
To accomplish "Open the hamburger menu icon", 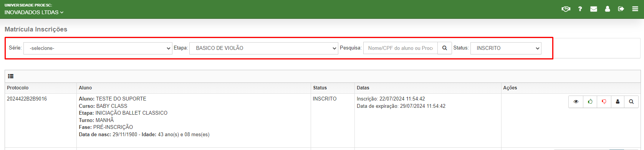I will coord(635,9).
